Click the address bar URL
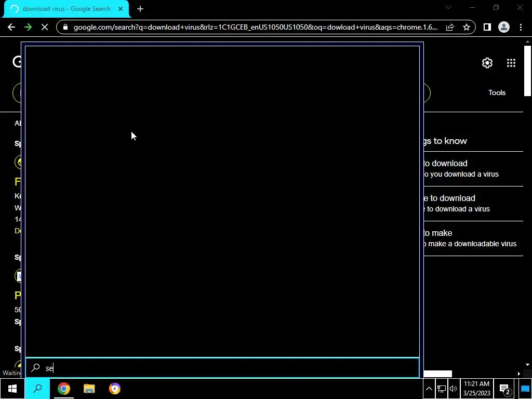Image resolution: width=532 pixels, height=399 pixels. point(255,27)
